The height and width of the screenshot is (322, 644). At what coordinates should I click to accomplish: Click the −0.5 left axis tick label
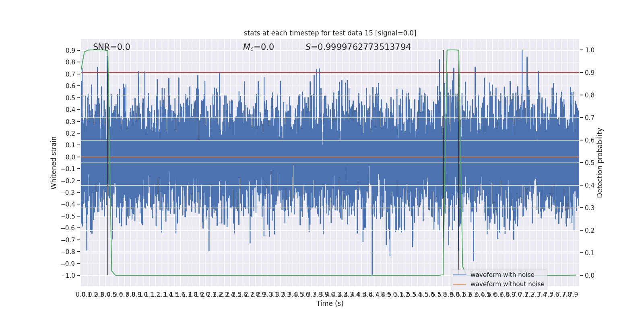[x=68, y=216]
